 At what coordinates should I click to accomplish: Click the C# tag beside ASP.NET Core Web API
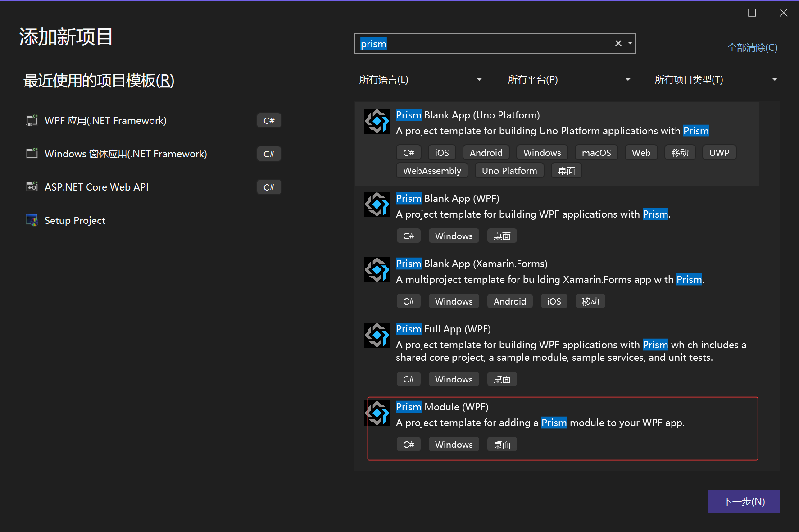tap(269, 187)
